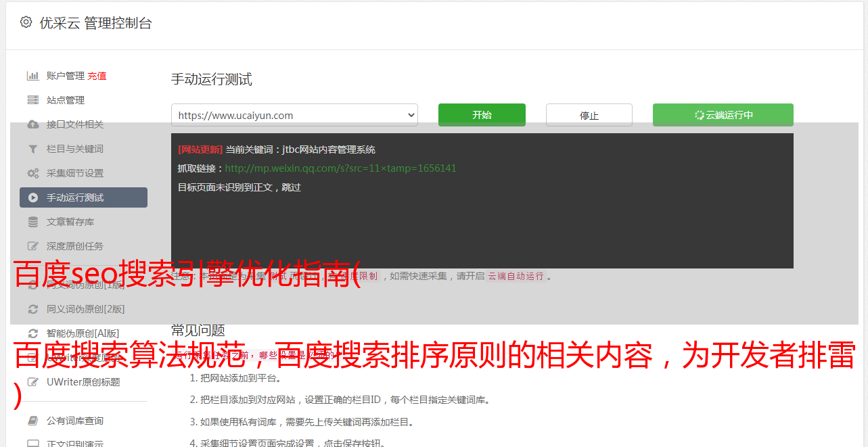Open the site URL dropdown https://www.ucaiyun.com

[294, 115]
